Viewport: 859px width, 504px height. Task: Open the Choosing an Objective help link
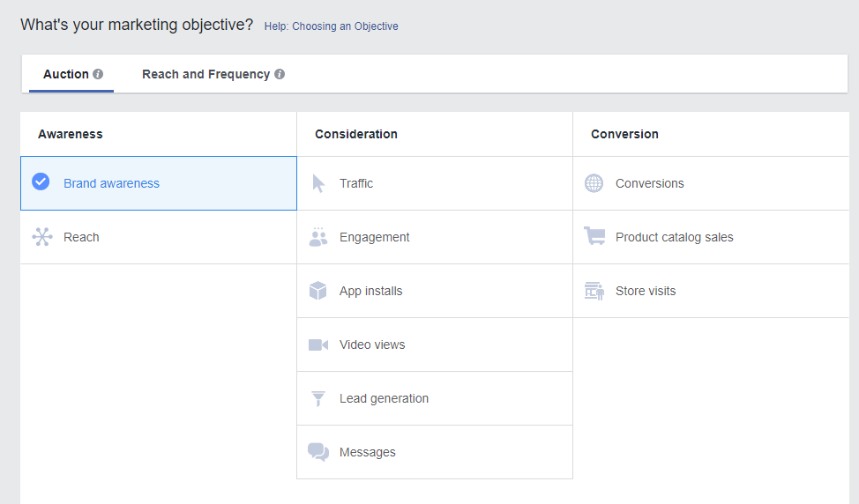[331, 26]
